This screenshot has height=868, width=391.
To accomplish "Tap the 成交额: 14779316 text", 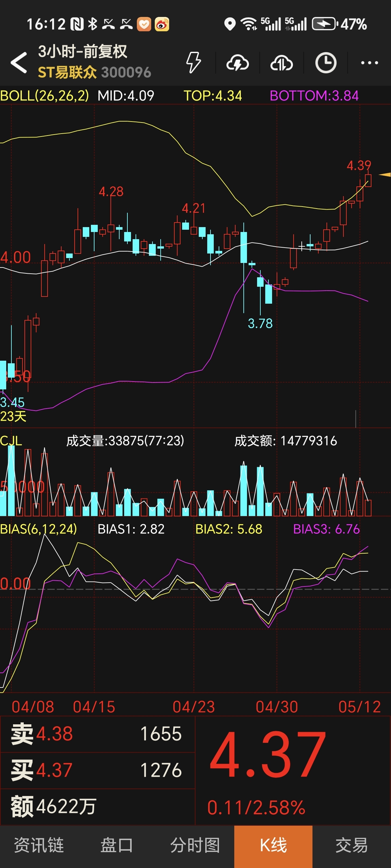I will [x=286, y=441].
